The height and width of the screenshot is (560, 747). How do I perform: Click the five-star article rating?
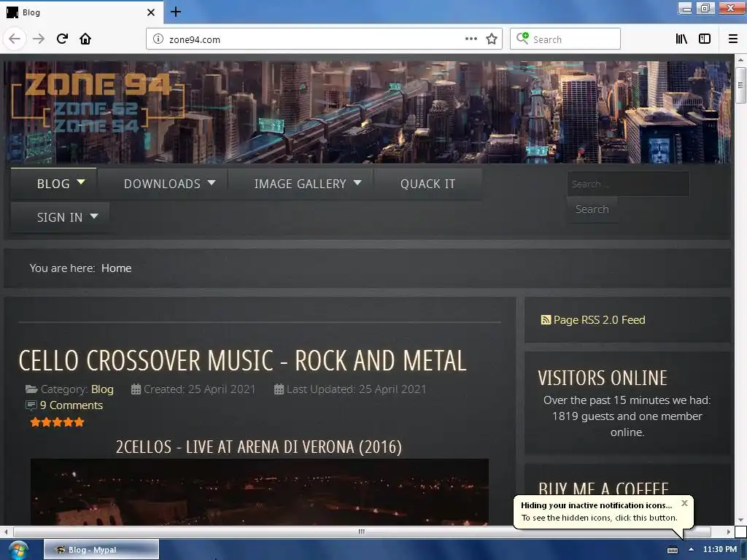(x=57, y=422)
